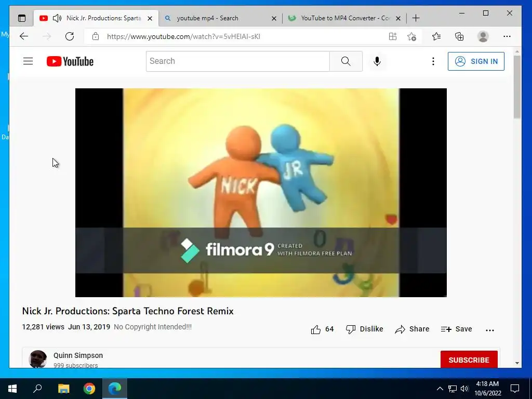Viewport: 532px width, 399px height.
Task: Save the video to a playlist
Action: click(x=456, y=329)
